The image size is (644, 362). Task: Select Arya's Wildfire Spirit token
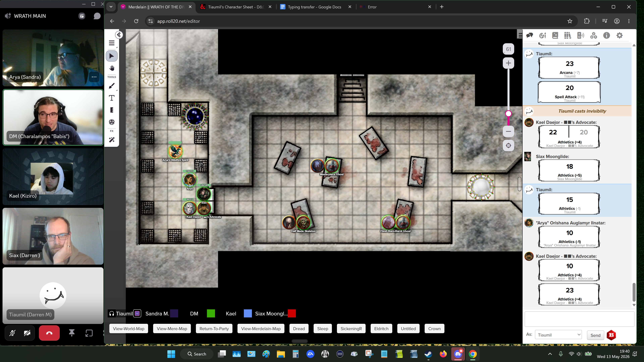(175, 151)
